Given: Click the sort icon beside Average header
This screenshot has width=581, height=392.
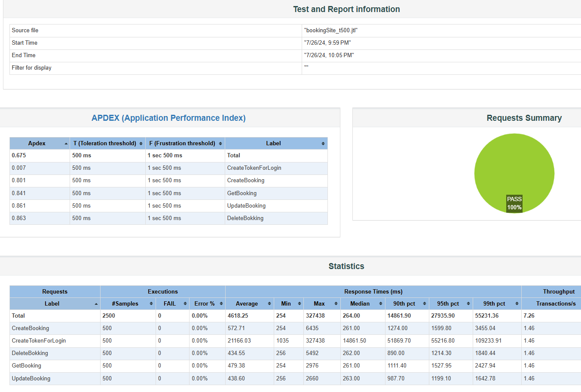Looking at the screenshot, I should point(269,304).
